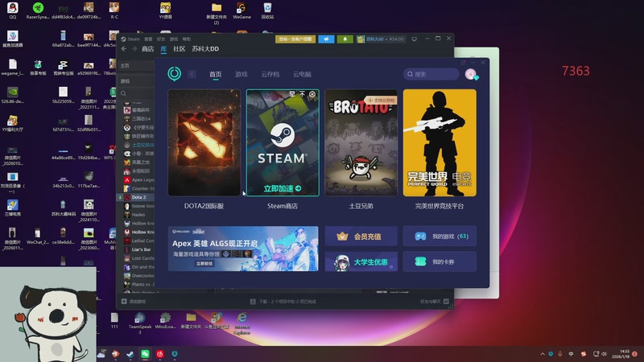Open the Apex 英雄 ALGS banner
This screenshot has width=644, height=362.
(x=243, y=249)
